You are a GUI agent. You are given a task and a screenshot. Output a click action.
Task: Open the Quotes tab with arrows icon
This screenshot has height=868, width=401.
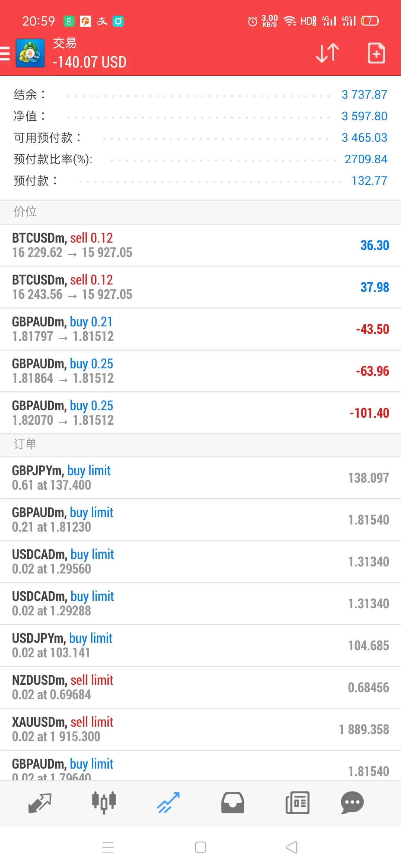pyautogui.click(x=40, y=803)
